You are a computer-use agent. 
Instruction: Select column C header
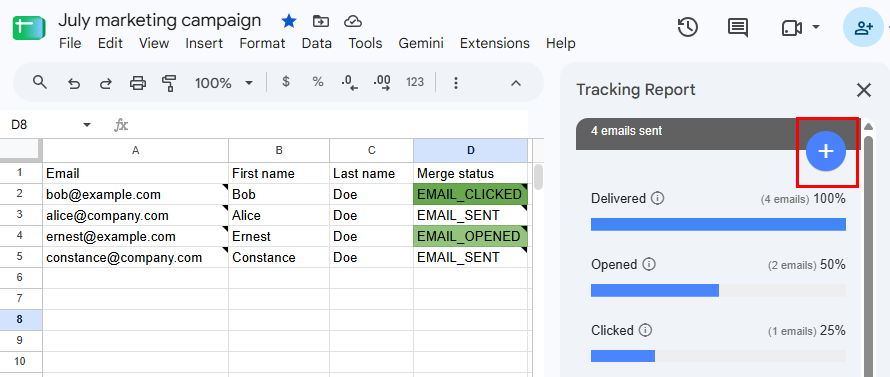372,150
